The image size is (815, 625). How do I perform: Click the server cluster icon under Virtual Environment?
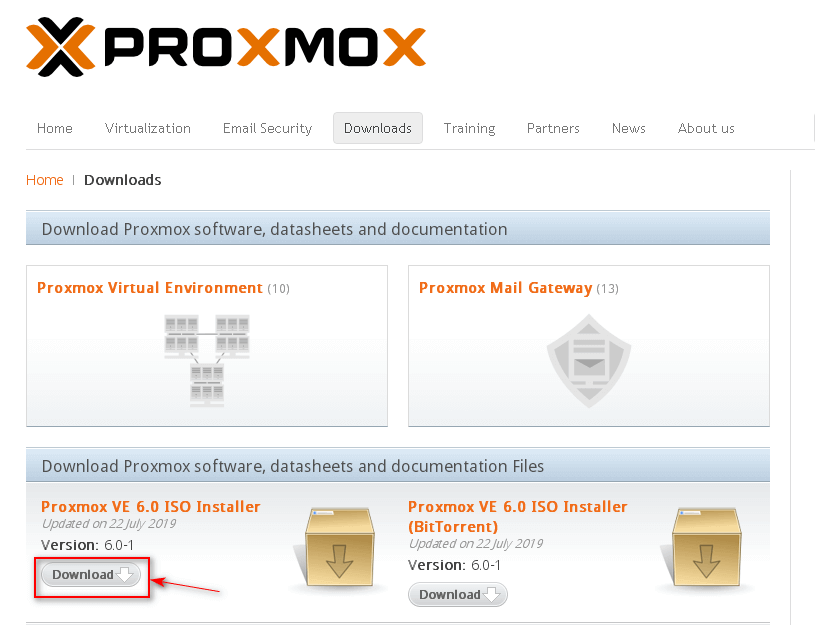(207, 360)
